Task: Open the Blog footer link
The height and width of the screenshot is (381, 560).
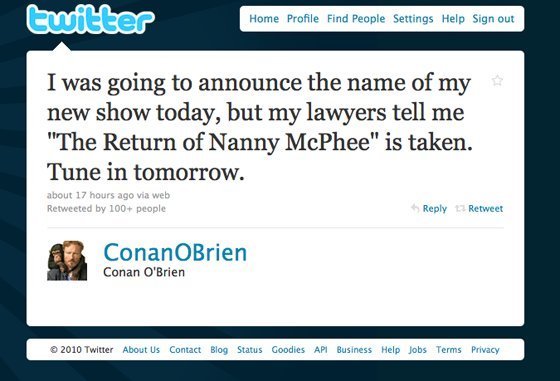Action: click(219, 350)
